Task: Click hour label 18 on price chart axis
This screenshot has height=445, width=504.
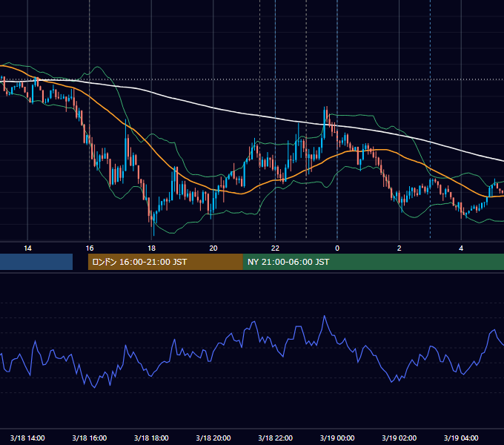Action: tap(151, 248)
